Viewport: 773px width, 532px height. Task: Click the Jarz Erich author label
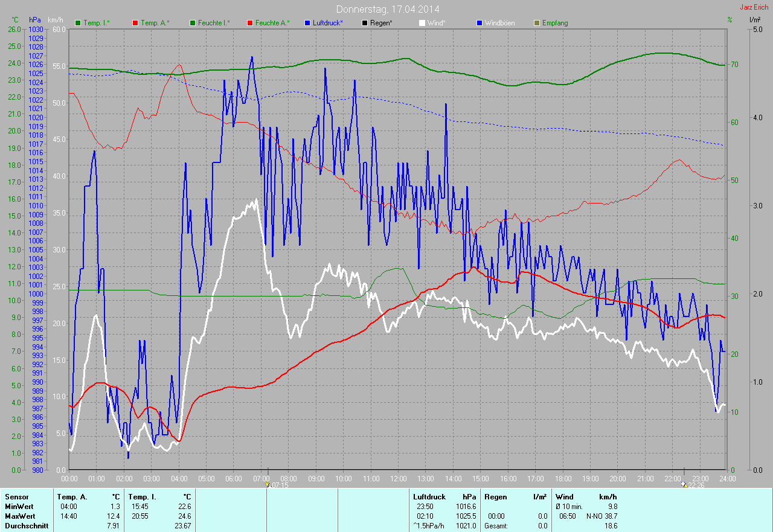pyautogui.click(x=754, y=7)
